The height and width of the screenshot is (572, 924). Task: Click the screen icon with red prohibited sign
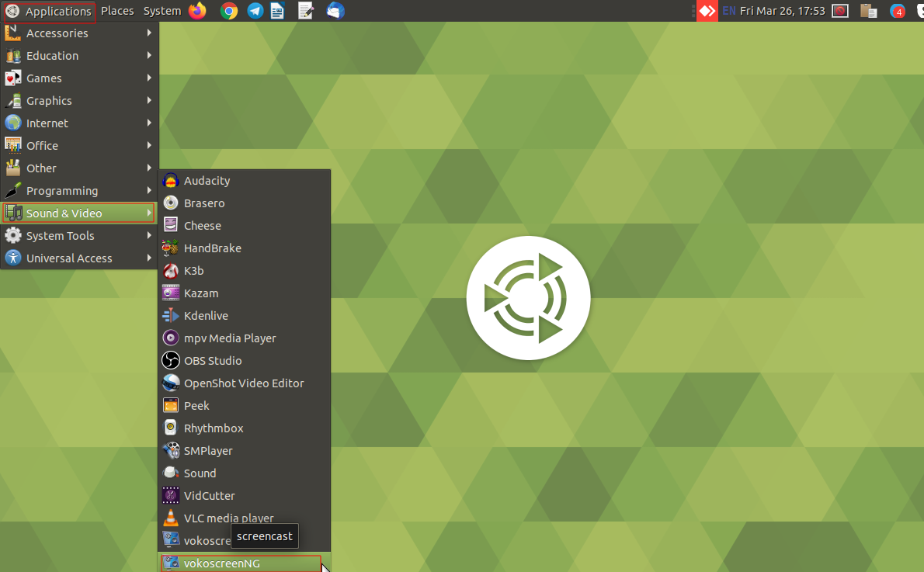click(839, 11)
